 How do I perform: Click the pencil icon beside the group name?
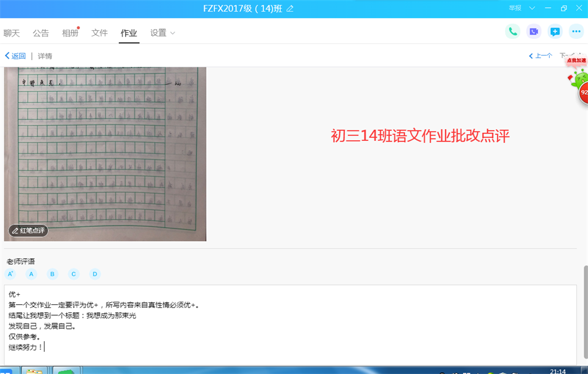(x=290, y=8)
